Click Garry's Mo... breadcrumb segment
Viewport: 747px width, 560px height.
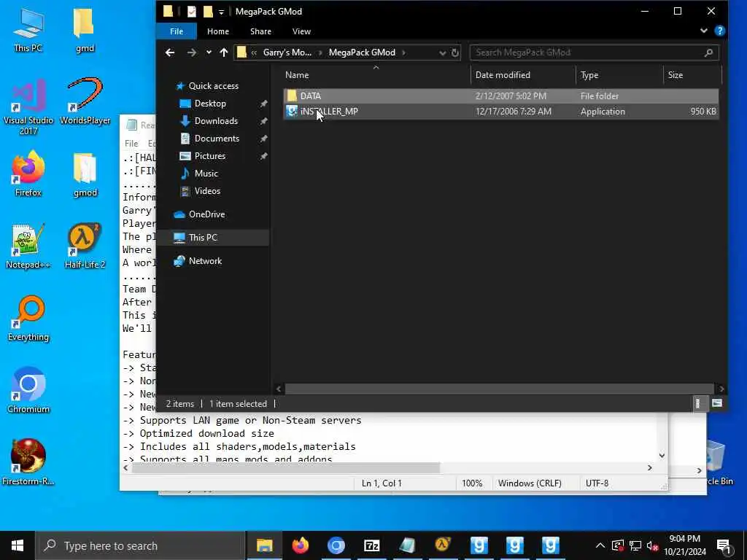coord(287,52)
